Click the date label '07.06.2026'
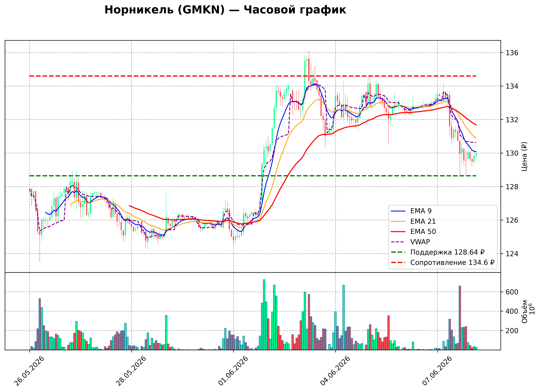Viewport: 541px width, 392px height. point(437,371)
